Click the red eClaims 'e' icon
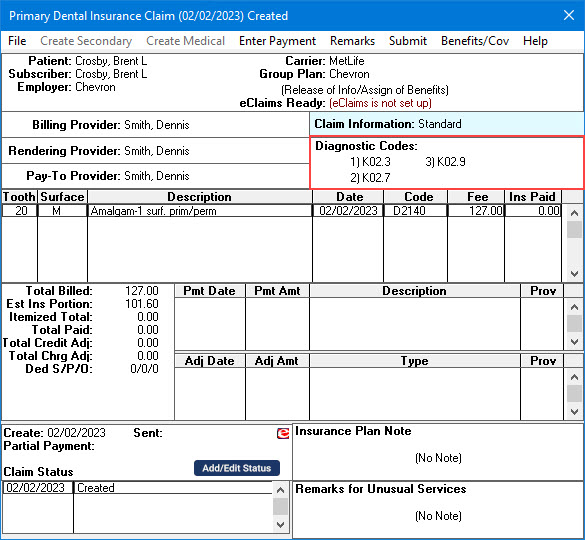The image size is (585, 540). 283,433
